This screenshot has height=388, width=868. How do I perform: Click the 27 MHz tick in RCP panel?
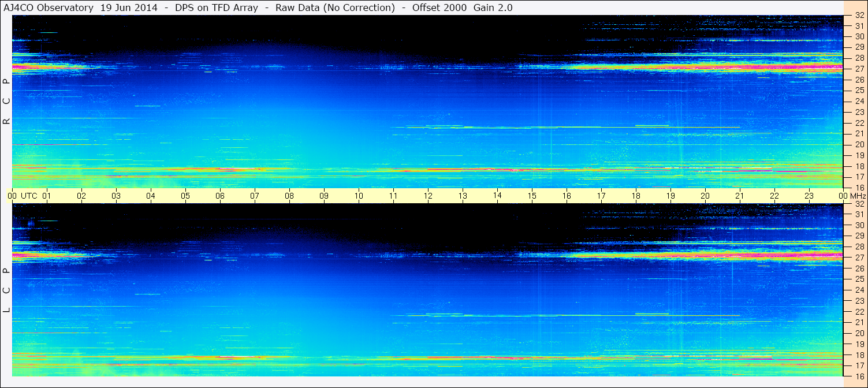point(859,69)
